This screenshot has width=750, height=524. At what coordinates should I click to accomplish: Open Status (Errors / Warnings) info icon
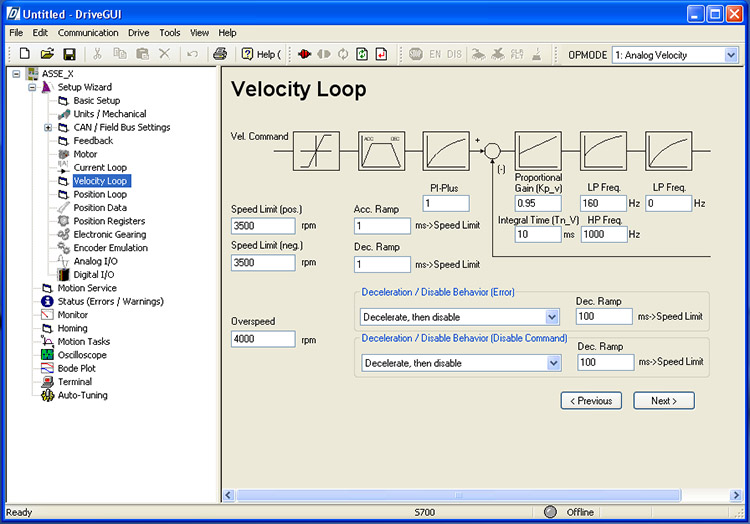tap(47, 301)
